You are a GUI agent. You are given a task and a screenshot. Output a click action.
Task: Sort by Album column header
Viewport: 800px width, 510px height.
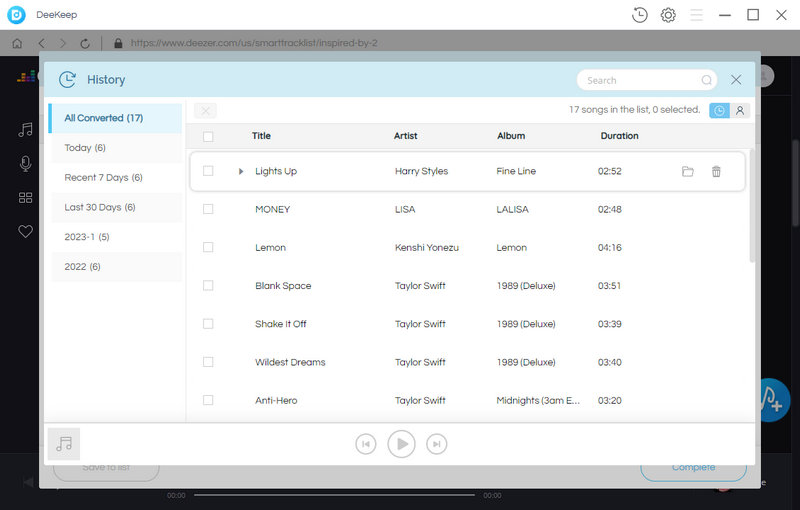[511, 136]
